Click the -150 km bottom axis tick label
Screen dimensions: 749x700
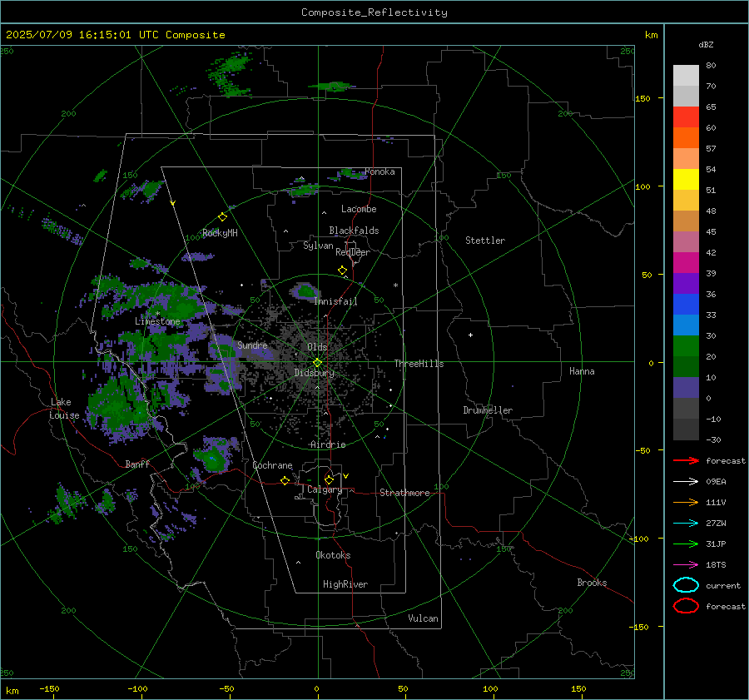pyautogui.click(x=49, y=688)
